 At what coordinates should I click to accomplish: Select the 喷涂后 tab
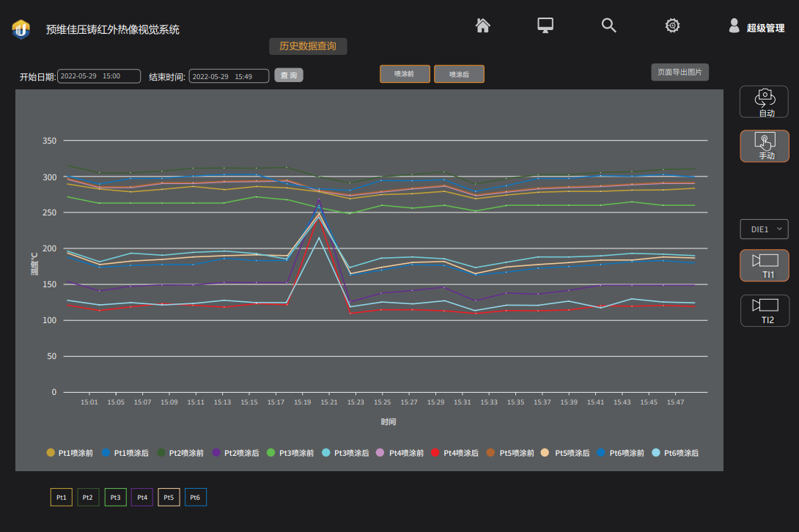pyautogui.click(x=459, y=74)
